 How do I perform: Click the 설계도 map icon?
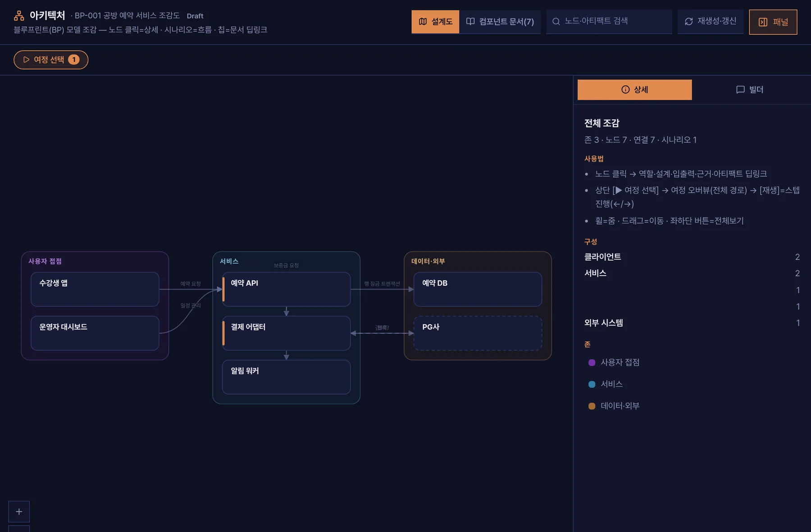click(x=423, y=22)
